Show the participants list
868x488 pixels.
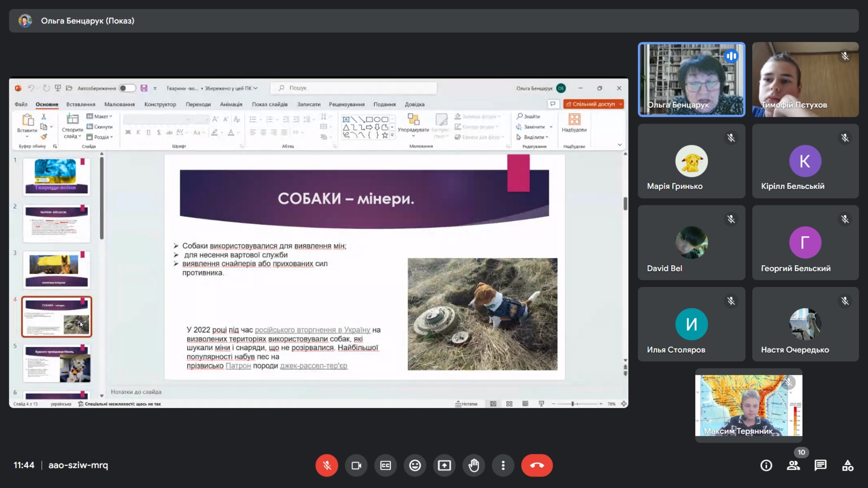tap(793, 465)
